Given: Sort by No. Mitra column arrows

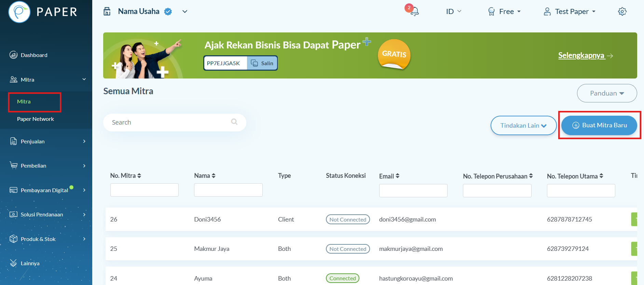Looking at the screenshot, I should (x=139, y=176).
